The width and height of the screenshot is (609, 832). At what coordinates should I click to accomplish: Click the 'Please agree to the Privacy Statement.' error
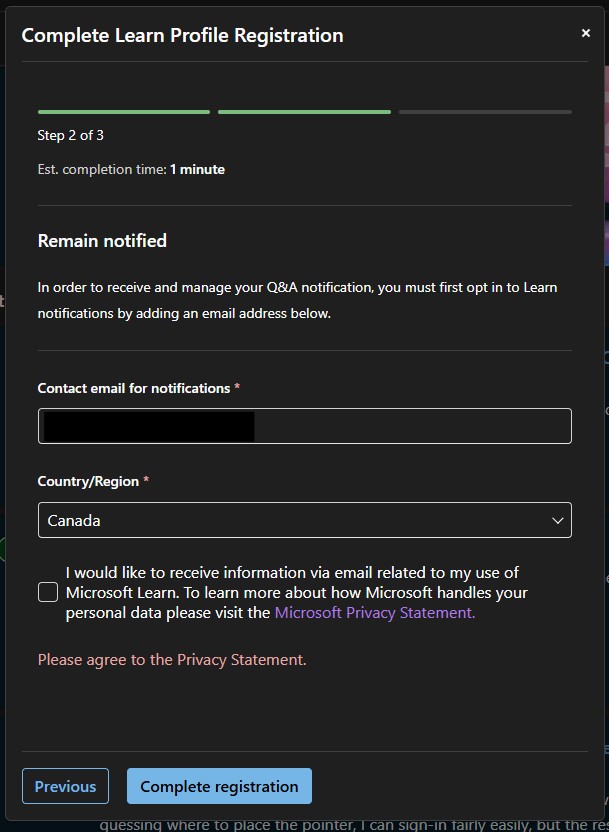point(172,660)
